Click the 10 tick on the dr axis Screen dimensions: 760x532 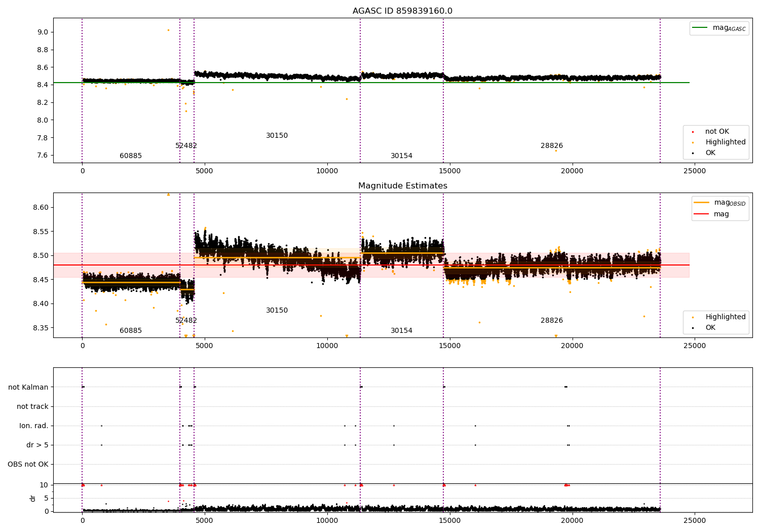pos(44,485)
